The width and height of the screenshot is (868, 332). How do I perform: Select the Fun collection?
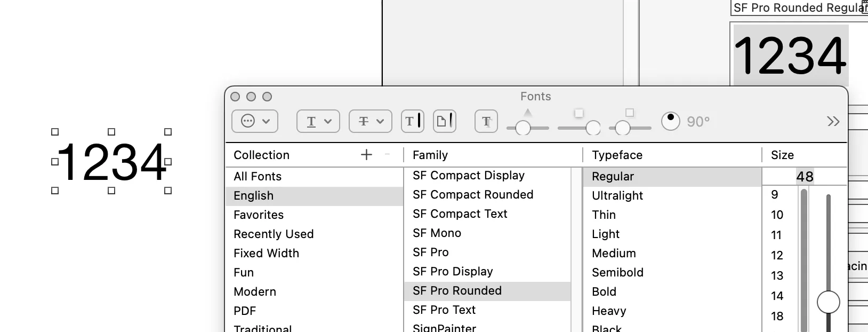[315, 272]
